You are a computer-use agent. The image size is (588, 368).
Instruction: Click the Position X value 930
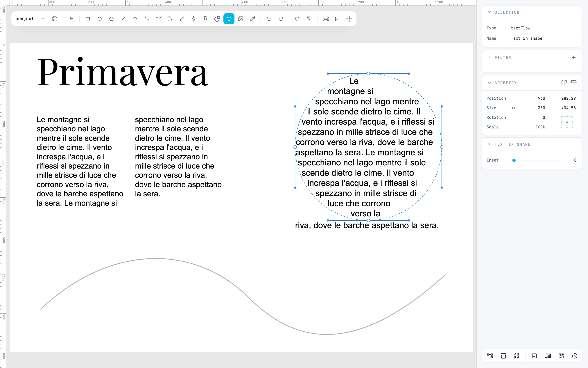click(x=541, y=98)
